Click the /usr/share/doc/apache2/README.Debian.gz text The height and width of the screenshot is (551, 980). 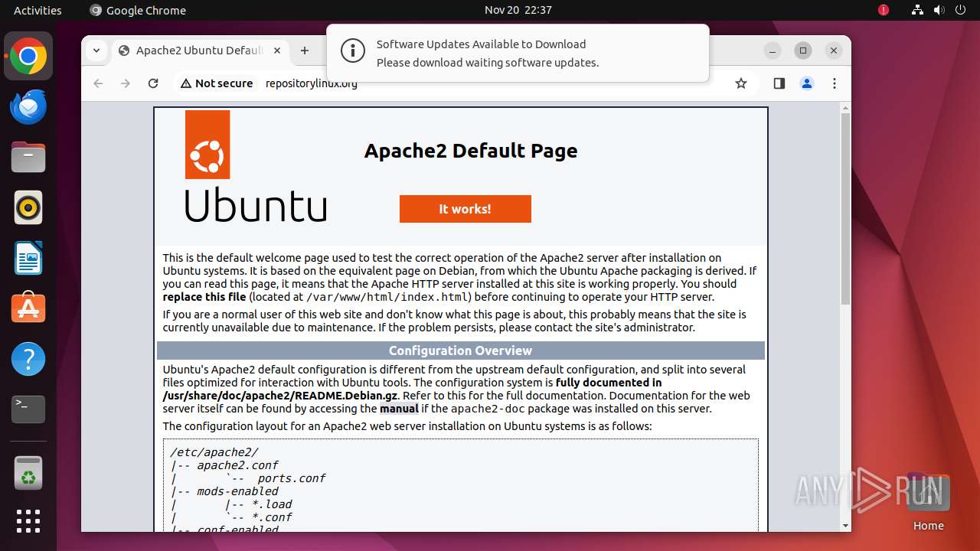click(280, 396)
